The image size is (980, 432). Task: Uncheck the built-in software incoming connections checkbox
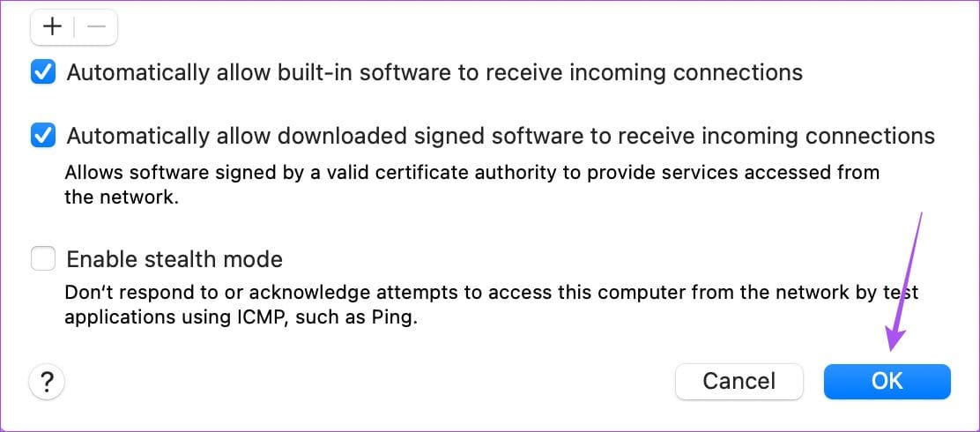[x=43, y=72]
